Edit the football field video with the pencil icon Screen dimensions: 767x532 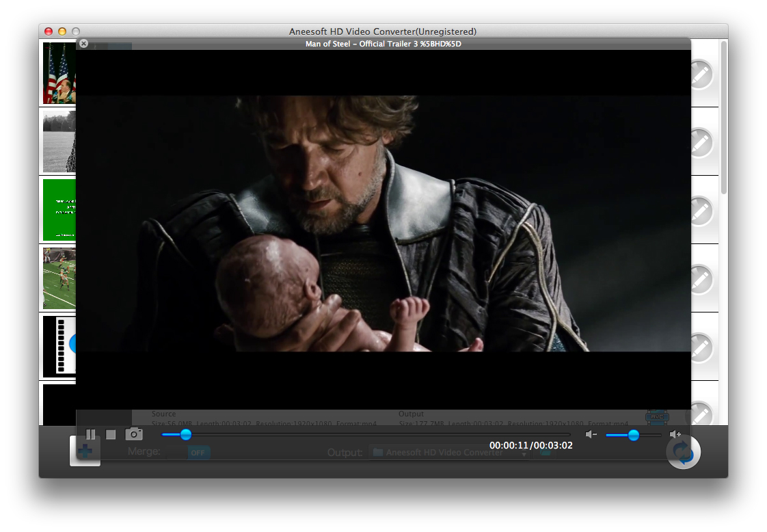click(x=701, y=280)
